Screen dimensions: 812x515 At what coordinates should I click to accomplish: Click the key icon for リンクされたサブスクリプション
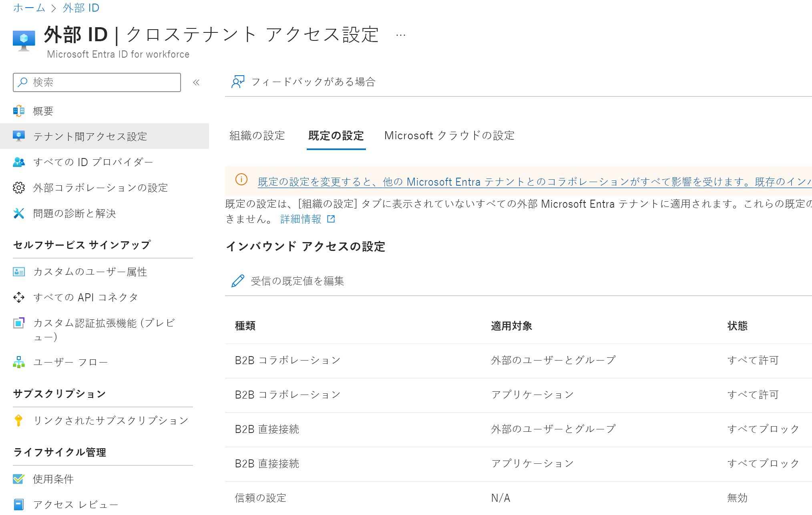[18, 421]
